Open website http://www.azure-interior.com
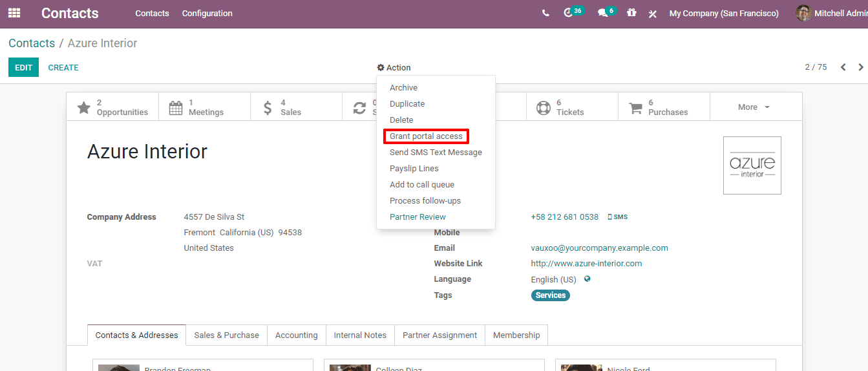Image resolution: width=868 pixels, height=371 pixels. pyautogui.click(x=586, y=264)
